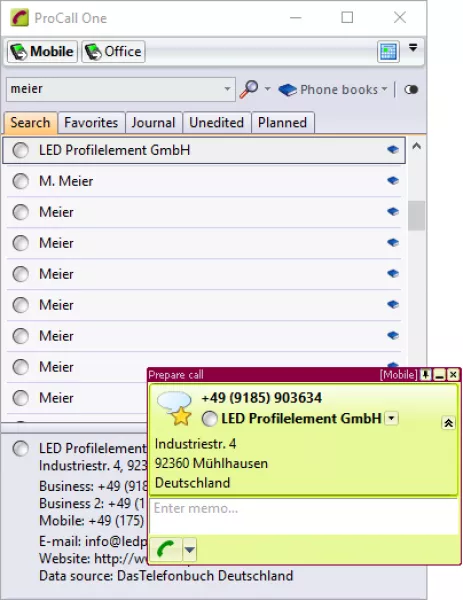This screenshot has height=600, width=463.
Task: Start search with magnifier icon
Action: point(249,90)
